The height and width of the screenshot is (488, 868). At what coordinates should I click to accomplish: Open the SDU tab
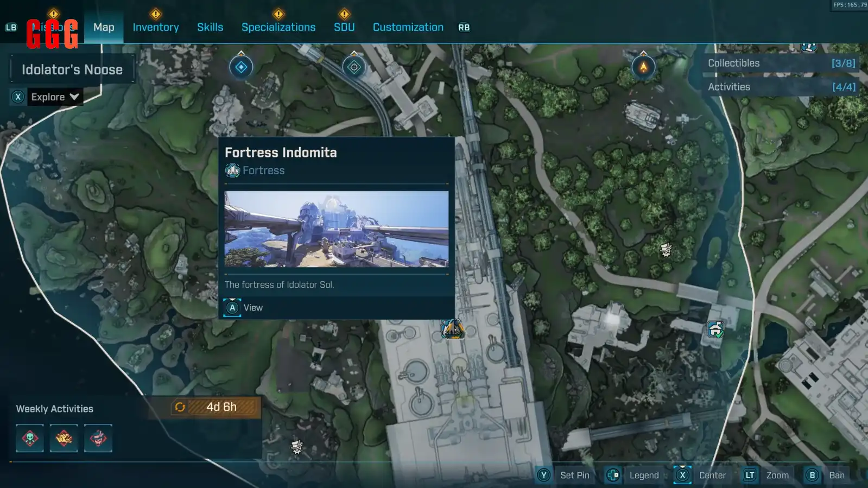tap(344, 27)
